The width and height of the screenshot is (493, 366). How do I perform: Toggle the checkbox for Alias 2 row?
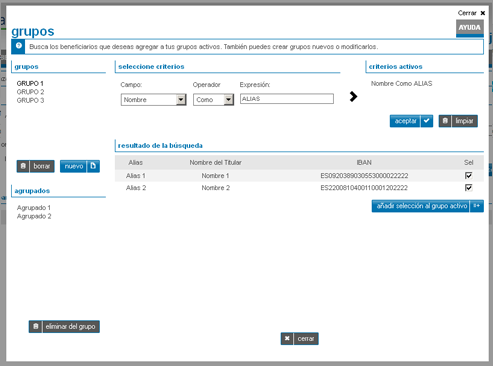pos(468,188)
